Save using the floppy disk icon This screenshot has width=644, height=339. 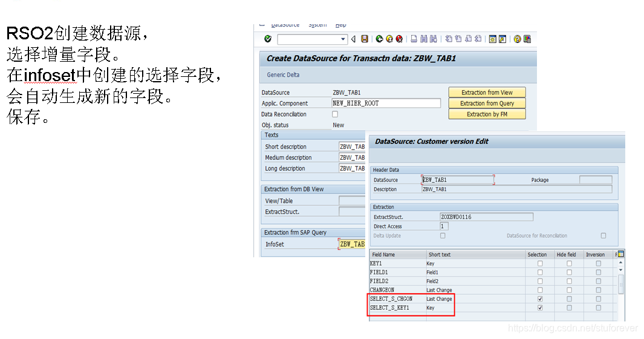[x=364, y=39]
